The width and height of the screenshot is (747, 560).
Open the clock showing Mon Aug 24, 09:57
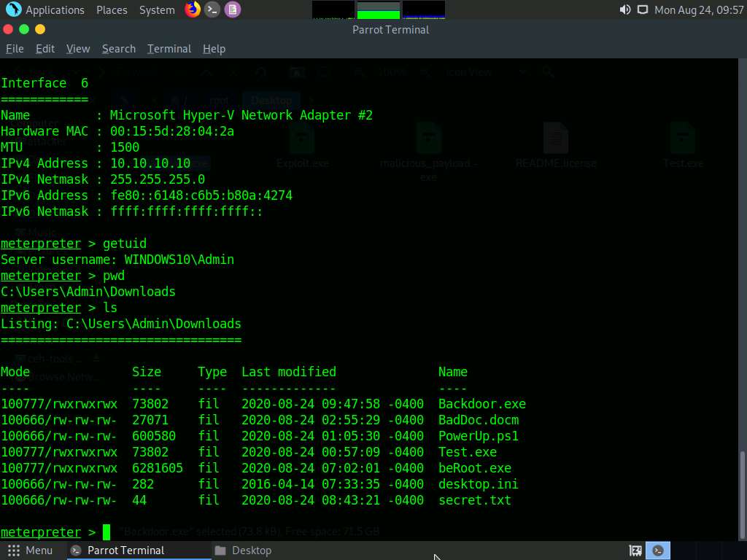699,10
